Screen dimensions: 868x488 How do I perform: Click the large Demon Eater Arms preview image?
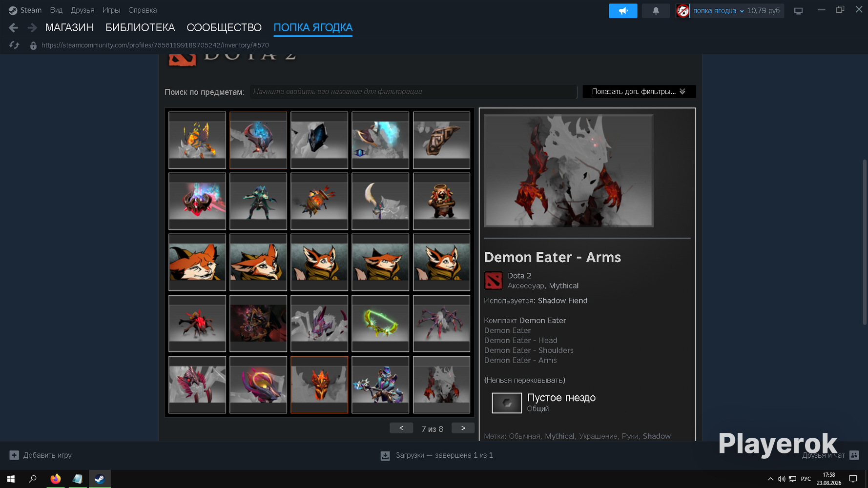pyautogui.click(x=569, y=171)
